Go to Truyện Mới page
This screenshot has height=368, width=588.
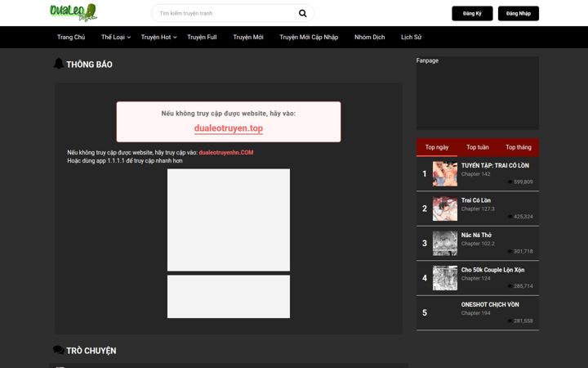click(248, 37)
